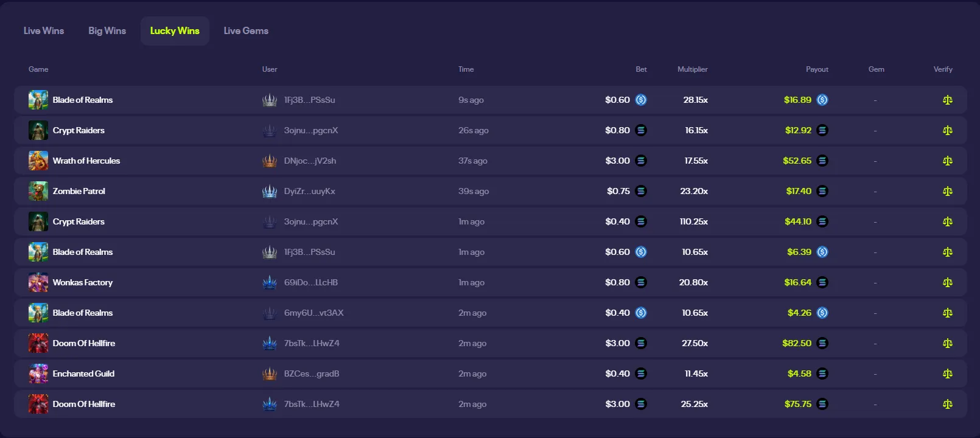The image size is (980, 438).
Task: Click the 25.25x multiplier value
Action: [x=695, y=404]
